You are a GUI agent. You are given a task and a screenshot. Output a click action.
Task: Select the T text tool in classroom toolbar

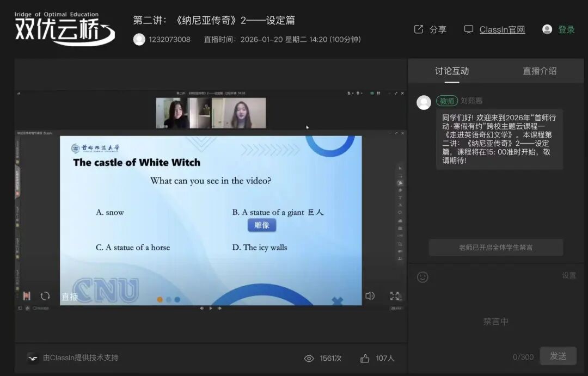point(400,198)
